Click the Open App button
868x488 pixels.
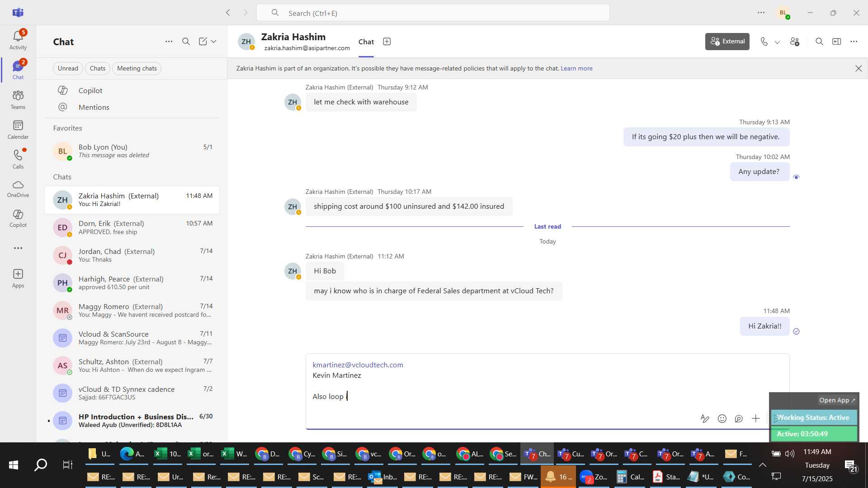pyautogui.click(x=837, y=400)
